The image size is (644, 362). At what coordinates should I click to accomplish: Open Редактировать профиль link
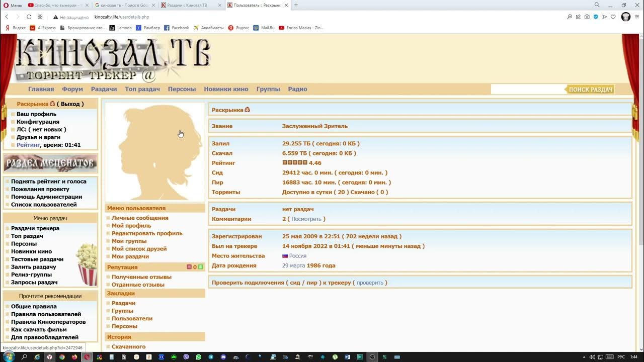pyautogui.click(x=147, y=233)
